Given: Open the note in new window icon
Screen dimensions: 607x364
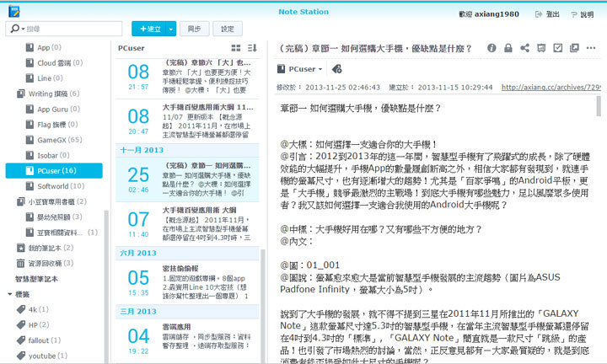Looking at the screenshot, I should [574, 48].
